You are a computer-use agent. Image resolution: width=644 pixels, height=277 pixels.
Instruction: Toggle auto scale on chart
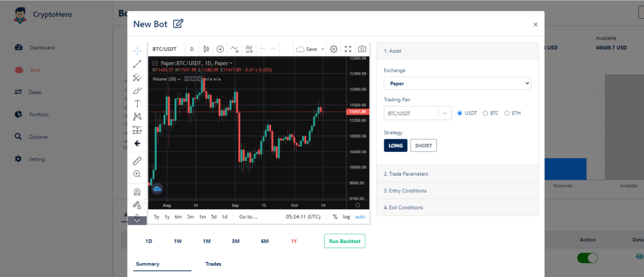[x=360, y=217]
